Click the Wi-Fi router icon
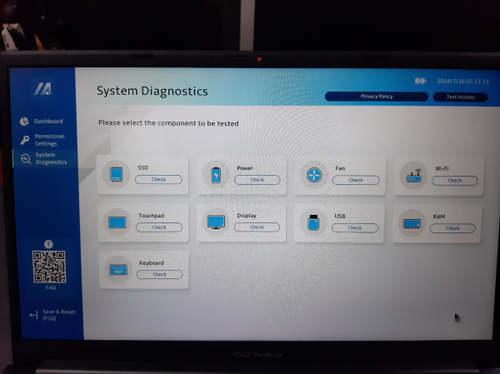Image resolution: width=500 pixels, height=374 pixels. [x=414, y=176]
